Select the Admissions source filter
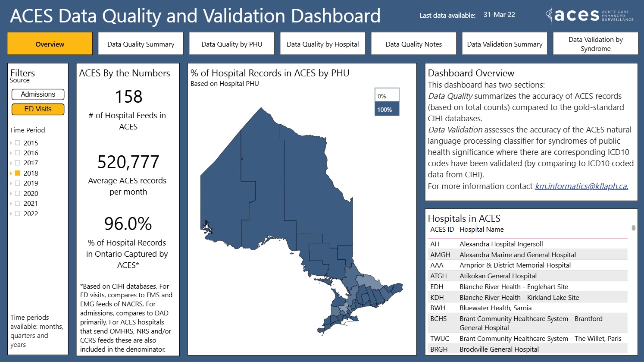Image resolution: width=644 pixels, height=362 pixels. click(38, 94)
